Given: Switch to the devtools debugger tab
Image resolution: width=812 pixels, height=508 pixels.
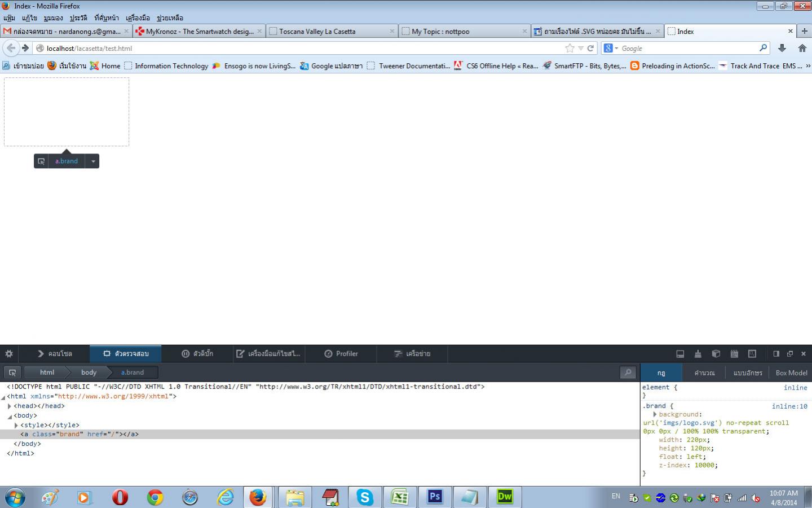Looking at the screenshot, I should [x=197, y=354].
